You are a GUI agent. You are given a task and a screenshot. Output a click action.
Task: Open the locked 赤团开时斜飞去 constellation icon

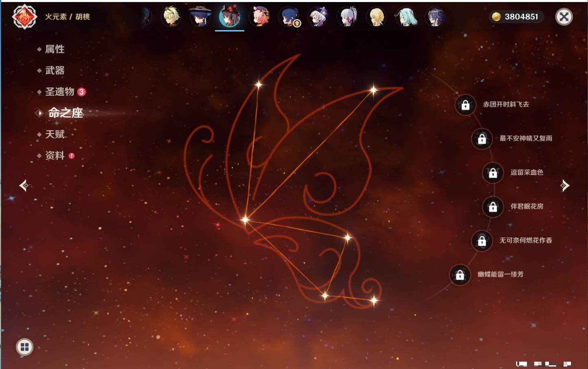pos(465,105)
